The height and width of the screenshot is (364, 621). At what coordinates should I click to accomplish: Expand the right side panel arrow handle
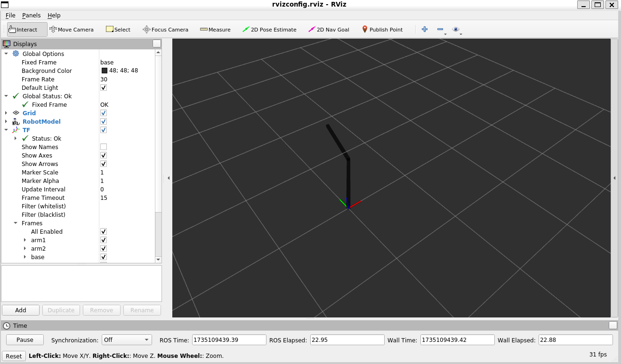[x=614, y=178]
